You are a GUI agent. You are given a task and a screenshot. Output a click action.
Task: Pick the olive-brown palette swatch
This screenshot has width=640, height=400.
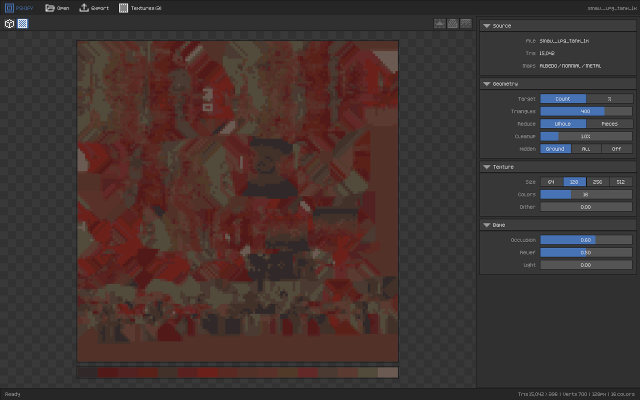click(x=368, y=372)
